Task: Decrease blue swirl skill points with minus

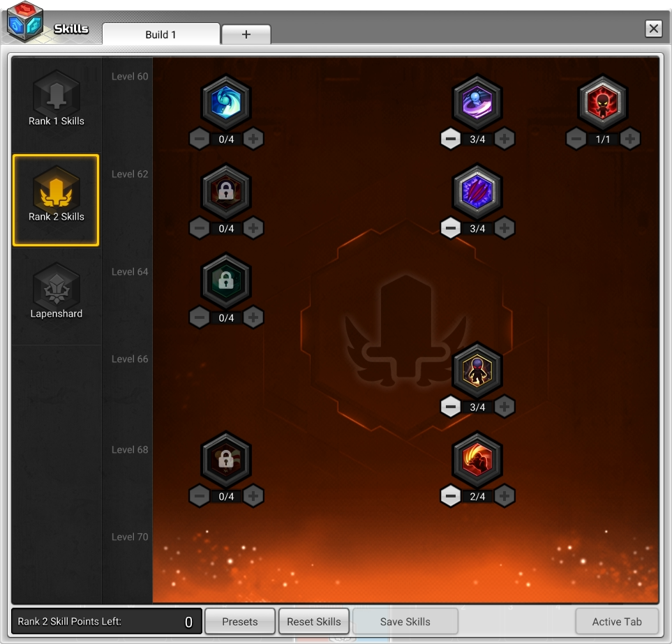Action: tap(200, 139)
